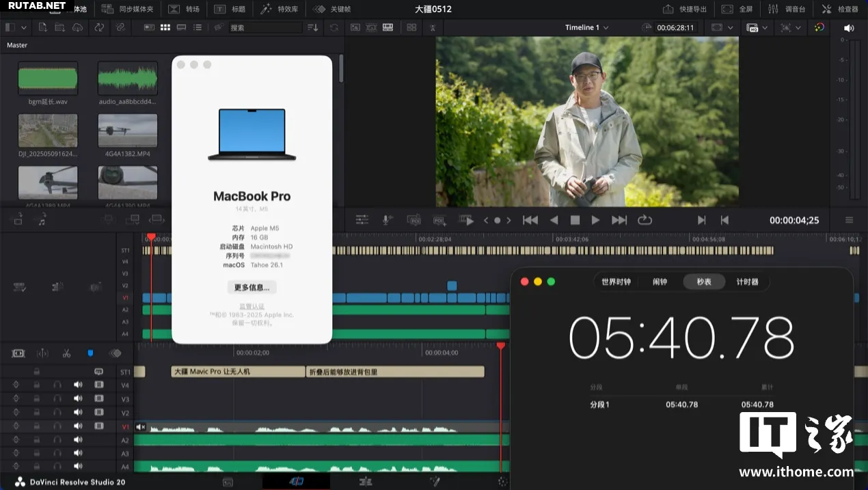
Task: Select the razor scissors cut tool
Action: tap(66, 353)
